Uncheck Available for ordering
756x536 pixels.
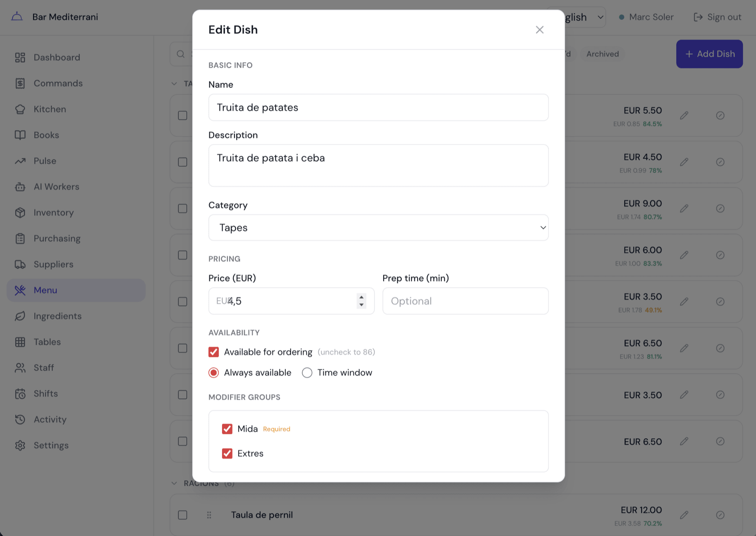214,352
